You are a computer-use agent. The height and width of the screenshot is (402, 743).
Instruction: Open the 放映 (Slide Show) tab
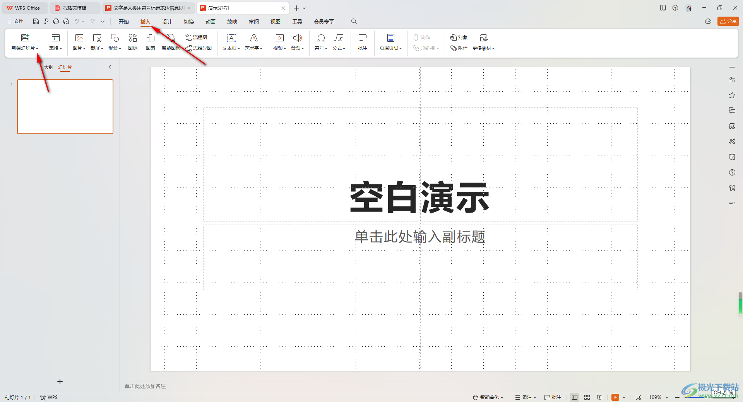232,21
